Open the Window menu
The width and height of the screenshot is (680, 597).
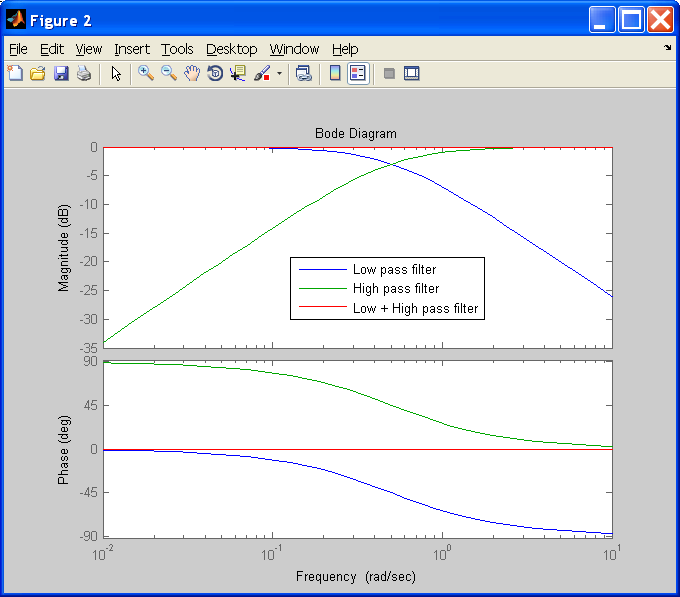click(294, 49)
